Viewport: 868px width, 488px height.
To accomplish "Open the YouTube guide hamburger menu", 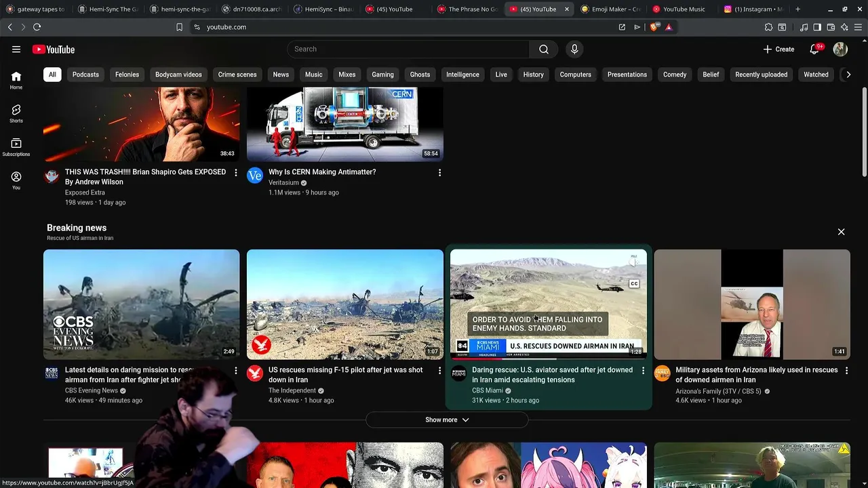I will tap(16, 49).
